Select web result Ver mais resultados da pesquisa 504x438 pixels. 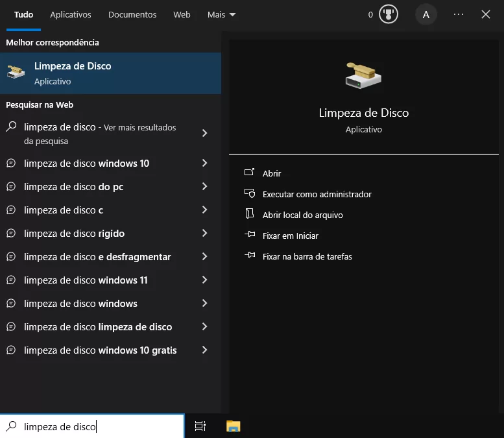pos(110,134)
